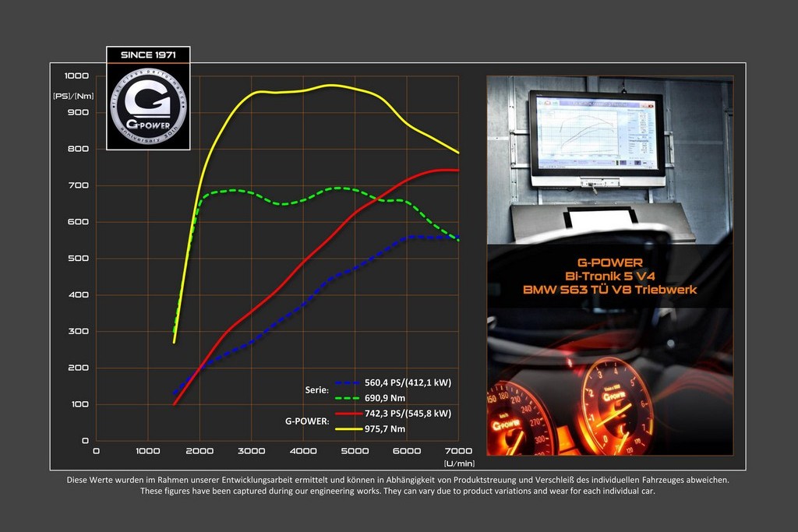Click the SINCE 1971 banner text
Screen dimensions: 798x532
pos(148,55)
